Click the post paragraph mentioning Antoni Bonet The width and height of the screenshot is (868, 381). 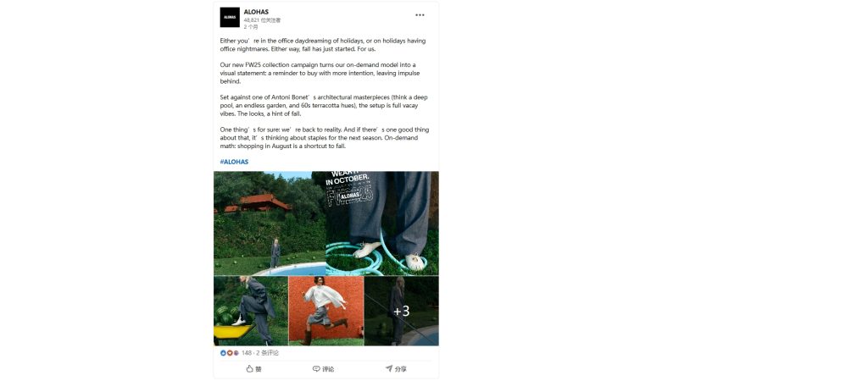tap(324, 105)
